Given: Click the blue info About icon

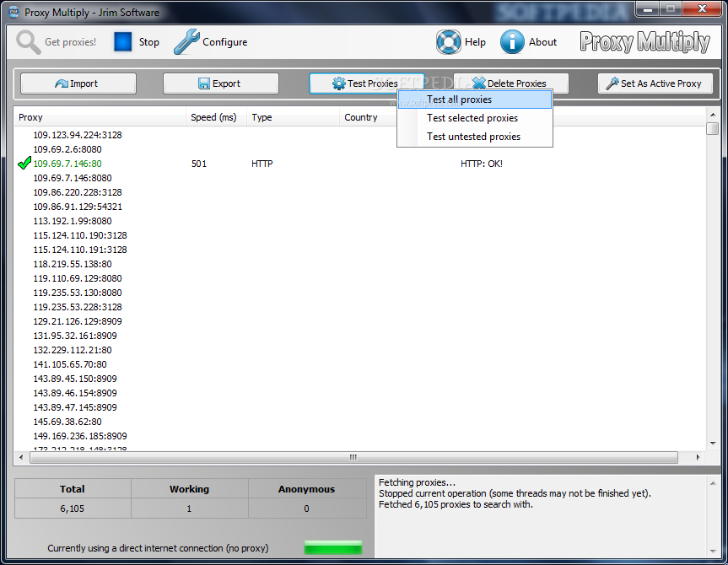Looking at the screenshot, I should (x=512, y=42).
